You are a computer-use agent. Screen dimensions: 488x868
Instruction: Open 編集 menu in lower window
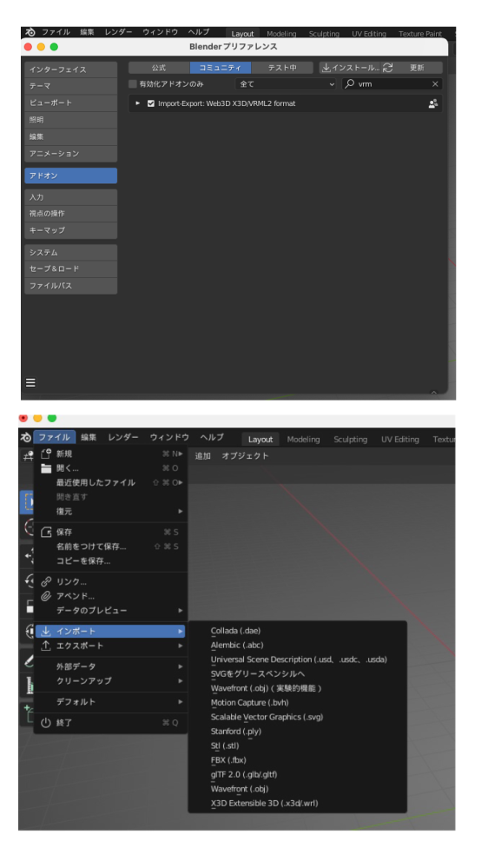tap(89, 437)
